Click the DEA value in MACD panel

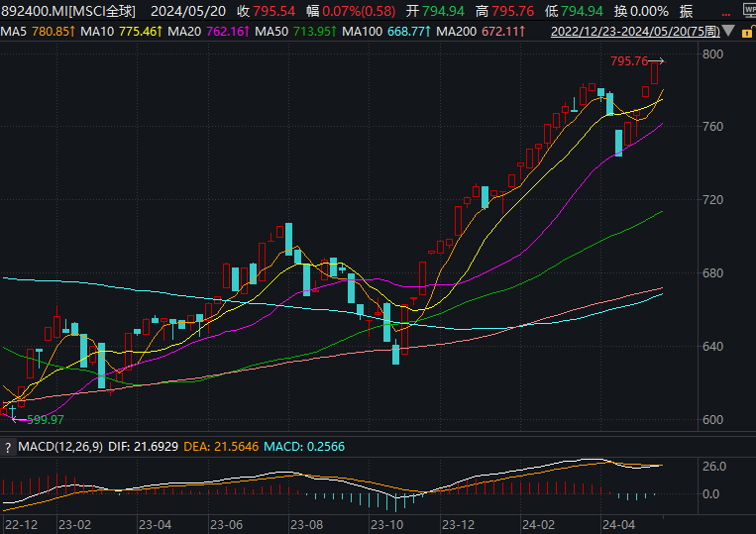pos(221,448)
